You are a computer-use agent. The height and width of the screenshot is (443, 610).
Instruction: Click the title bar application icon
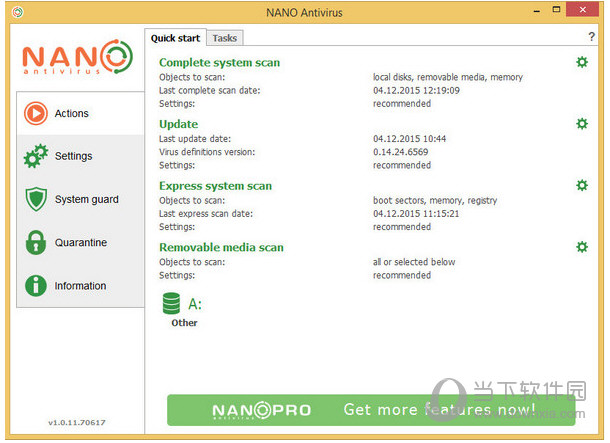[18, 12]
